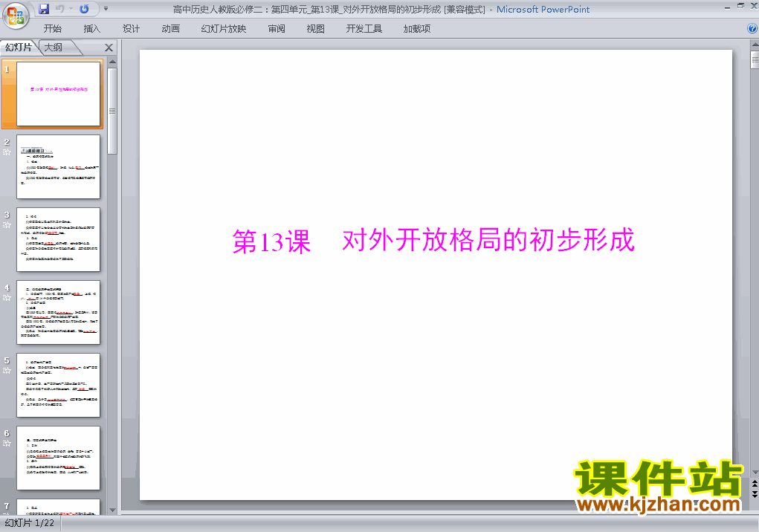Click main slide scroll up arrow
Screen dimensions: 759x532
coord(755,45)
